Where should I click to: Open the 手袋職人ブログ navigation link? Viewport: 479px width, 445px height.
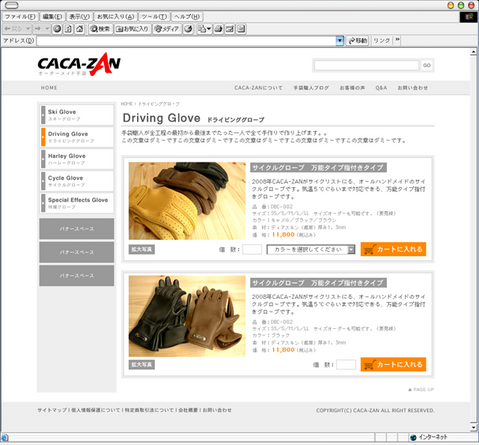click(311, 88)
